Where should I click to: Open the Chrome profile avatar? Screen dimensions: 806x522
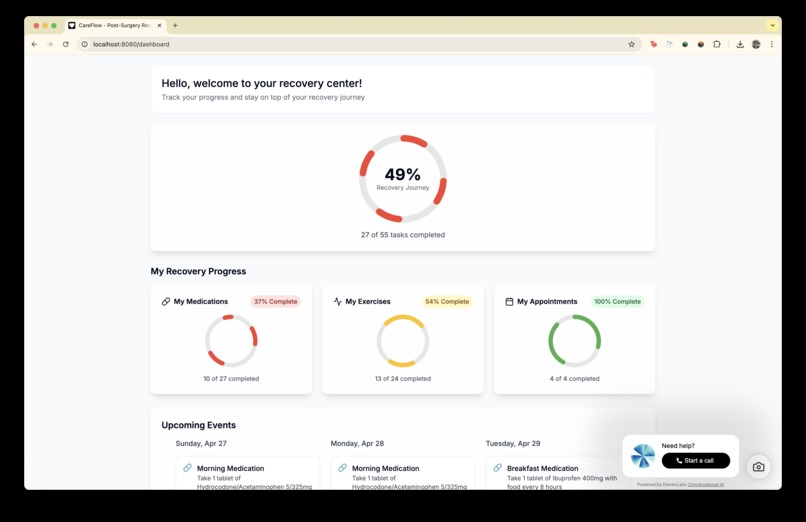tap(756, 44)
